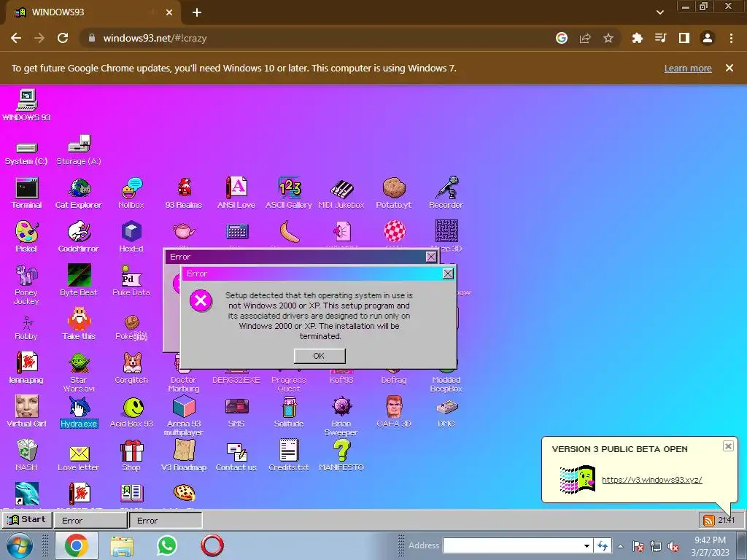Close the background Error window

pos(431,257)
